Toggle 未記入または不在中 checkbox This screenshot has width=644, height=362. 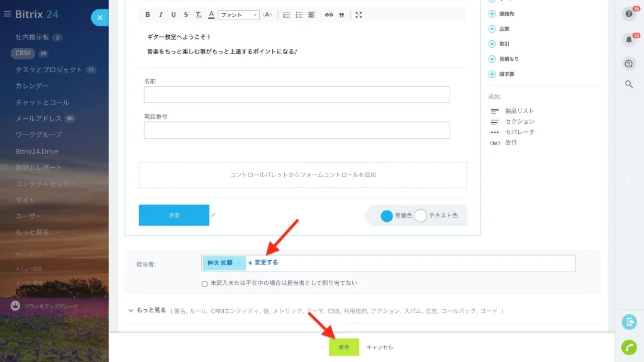204,283
